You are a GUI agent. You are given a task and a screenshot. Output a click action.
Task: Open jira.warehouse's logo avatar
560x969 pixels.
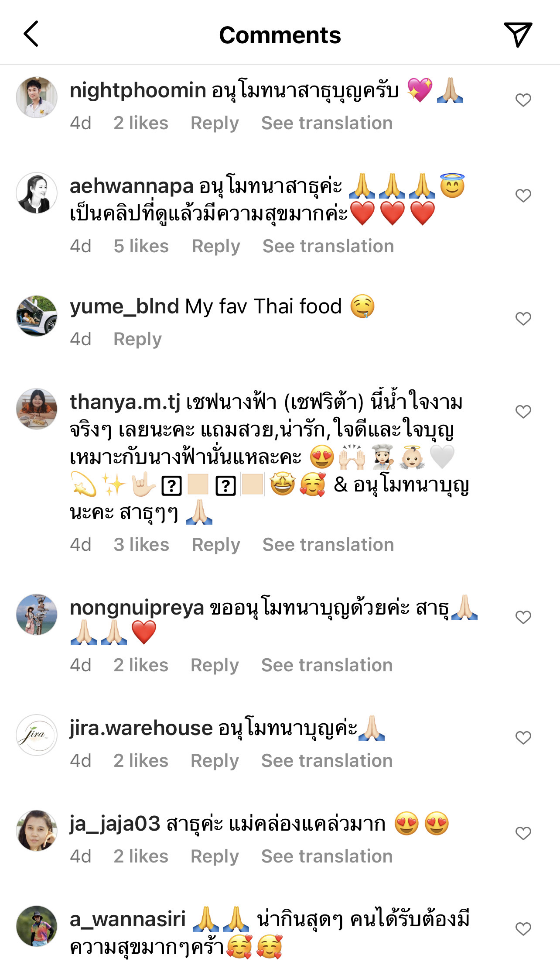[37, 735]
